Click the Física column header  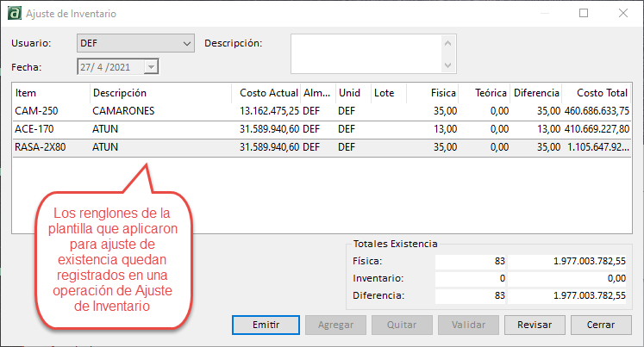433,93
